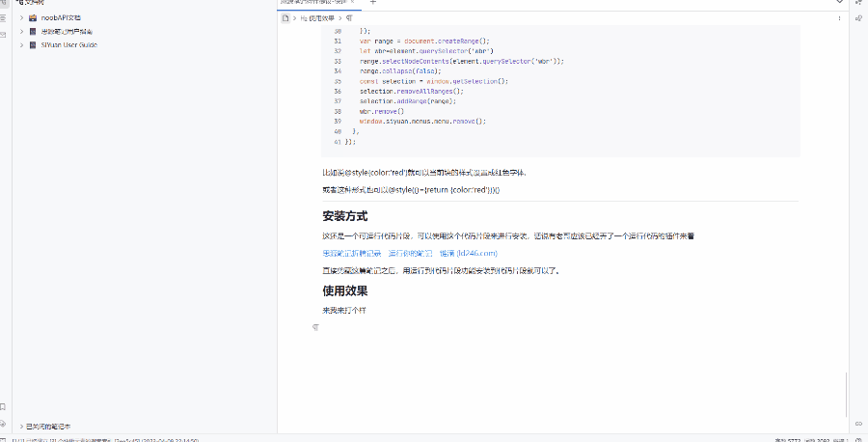Open the noobAPI文档 notebook
The height and width of the screenshot is (442, 868).
tap(60, 18)
